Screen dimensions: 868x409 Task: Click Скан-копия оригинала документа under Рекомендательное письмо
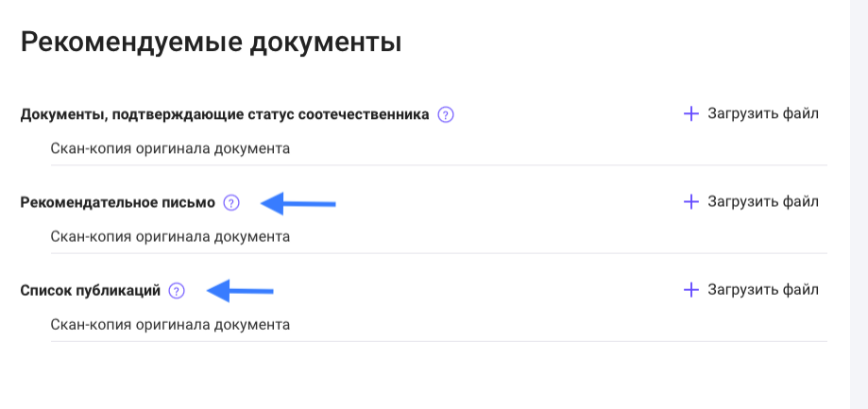tap(170, 236)
